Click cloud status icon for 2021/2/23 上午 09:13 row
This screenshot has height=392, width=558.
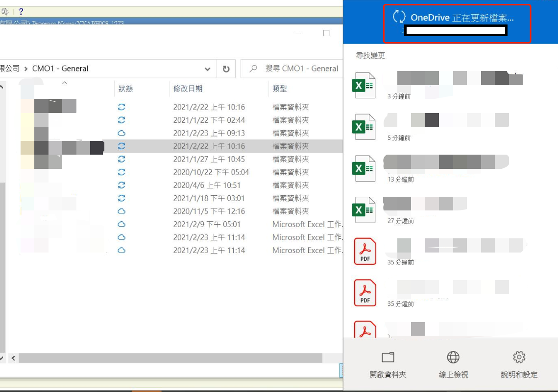click(x=121, y=133)
